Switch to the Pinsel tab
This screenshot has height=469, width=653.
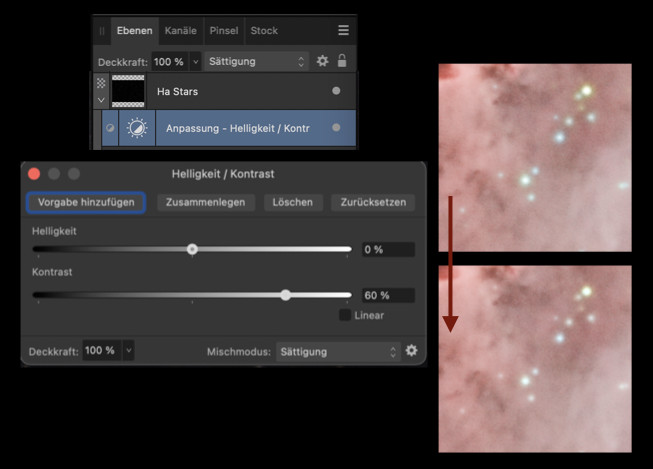point(225,31)
